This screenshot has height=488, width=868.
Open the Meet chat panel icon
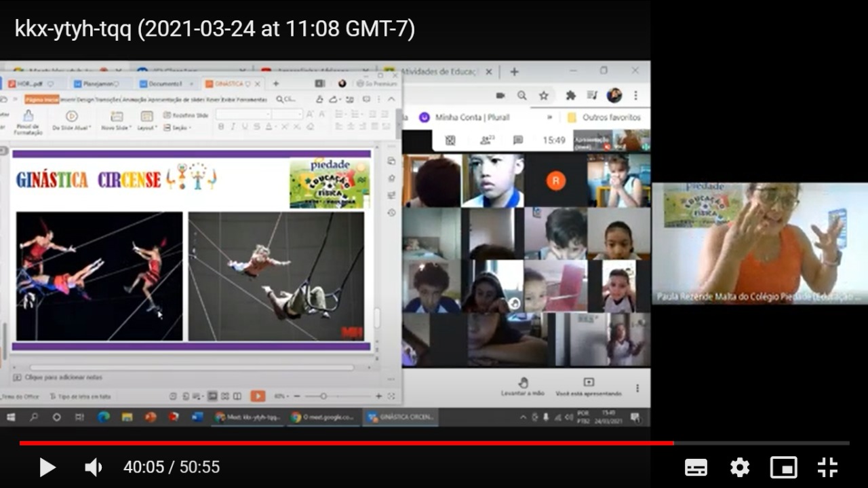tap(518, 140)
